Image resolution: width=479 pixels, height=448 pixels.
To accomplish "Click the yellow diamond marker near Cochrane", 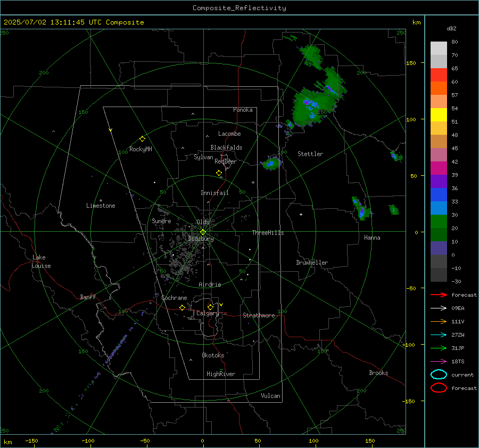I will point(183,307).
